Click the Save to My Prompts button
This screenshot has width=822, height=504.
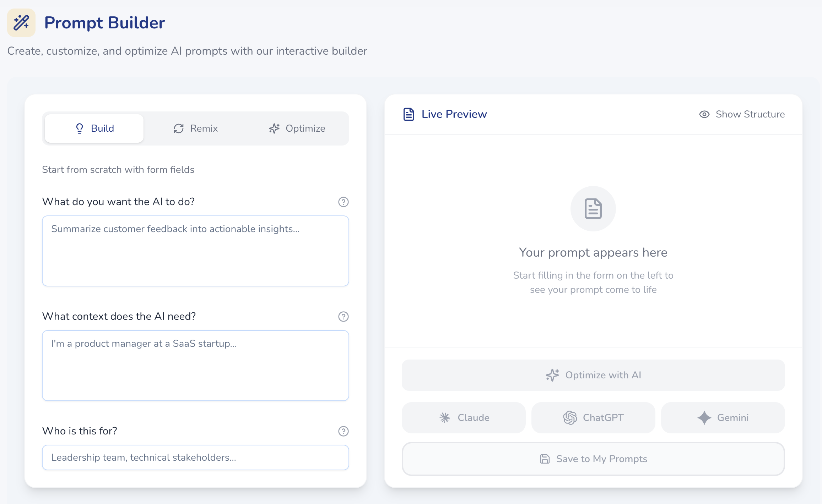click(x=593, y=459)
